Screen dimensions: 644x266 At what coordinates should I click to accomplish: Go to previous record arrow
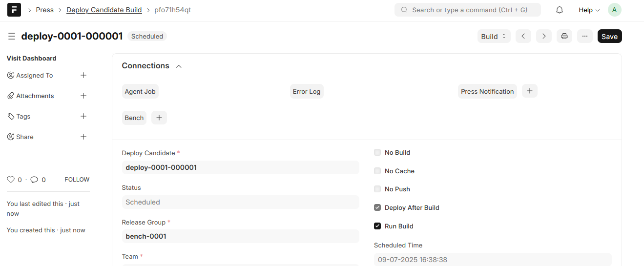coord(523,36)
